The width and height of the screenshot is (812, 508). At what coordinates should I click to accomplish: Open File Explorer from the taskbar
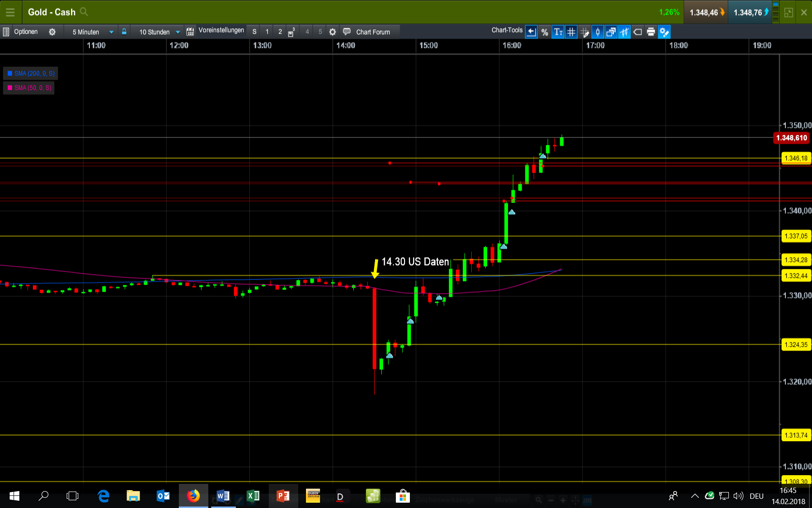tap(133, 496)
